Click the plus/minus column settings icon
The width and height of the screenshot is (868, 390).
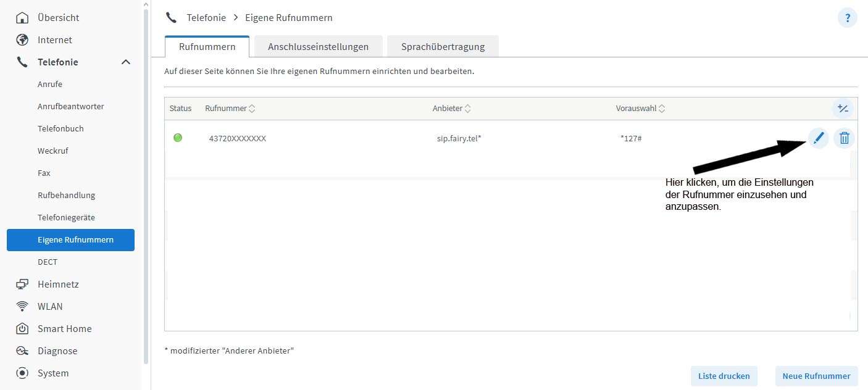843,109
